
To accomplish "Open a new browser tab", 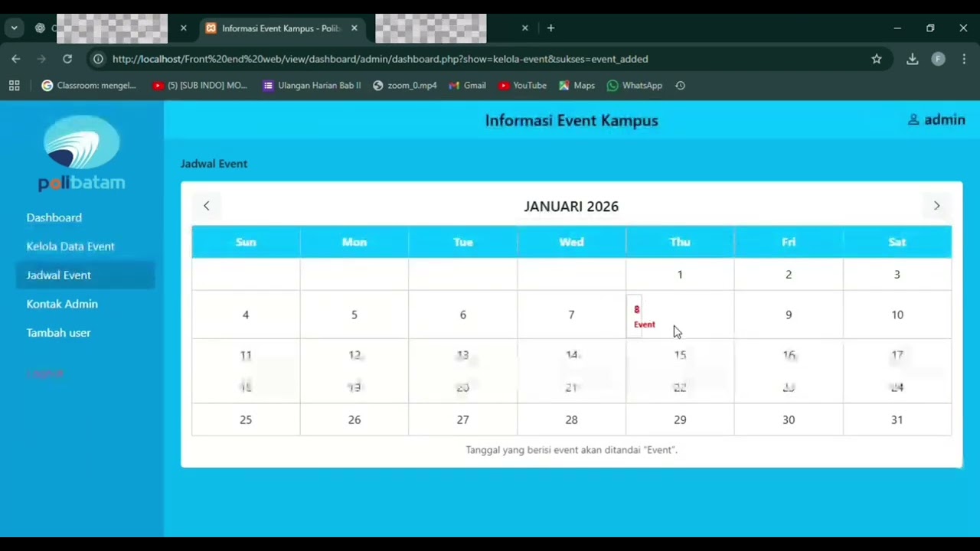I will [550, 28].
